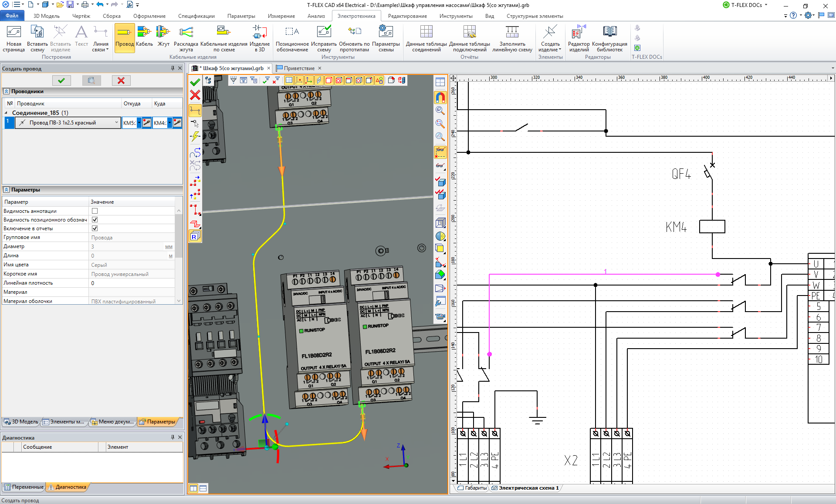
Task: Open Данные таблицы соединений report
Action: tap(426, 38)
